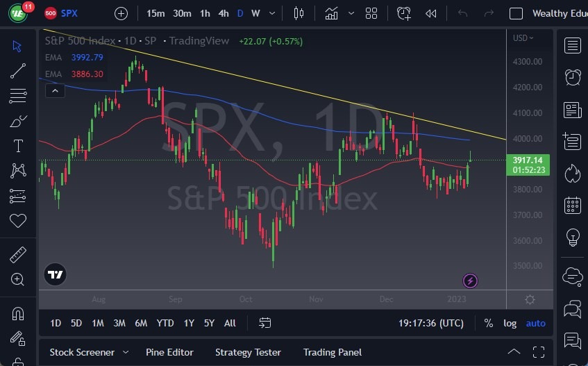Collapse the indicator legend chevron

coord(55,91)
